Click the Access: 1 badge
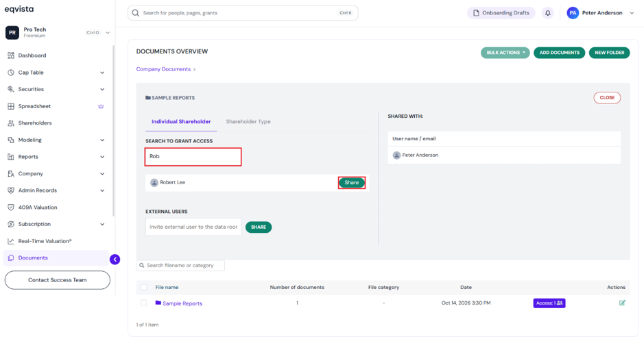 (x=549, y=303)
